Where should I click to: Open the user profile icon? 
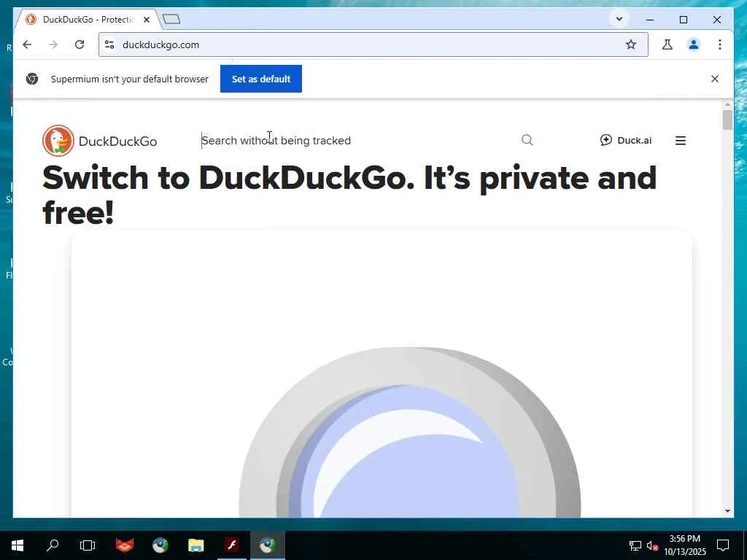pyautogui.click(x=694, y=44)
